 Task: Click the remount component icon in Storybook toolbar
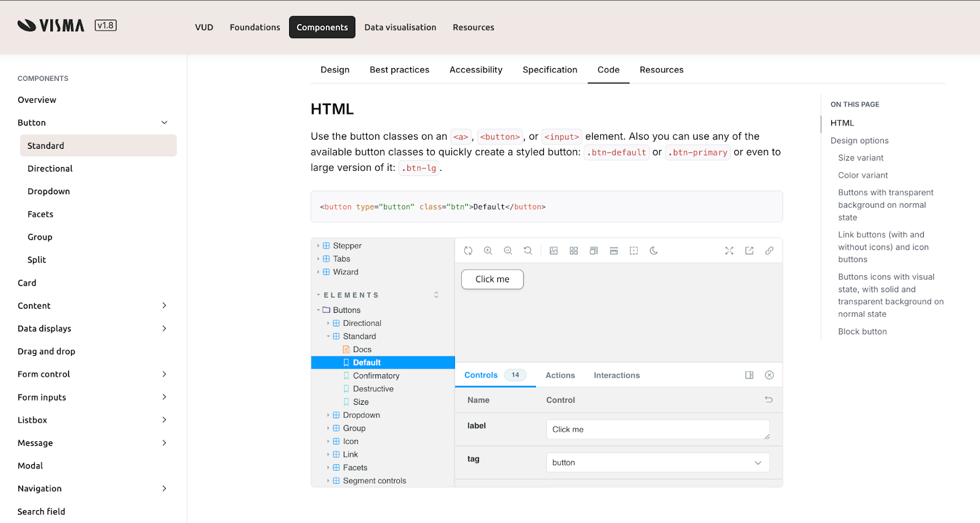tap(468, 250)
